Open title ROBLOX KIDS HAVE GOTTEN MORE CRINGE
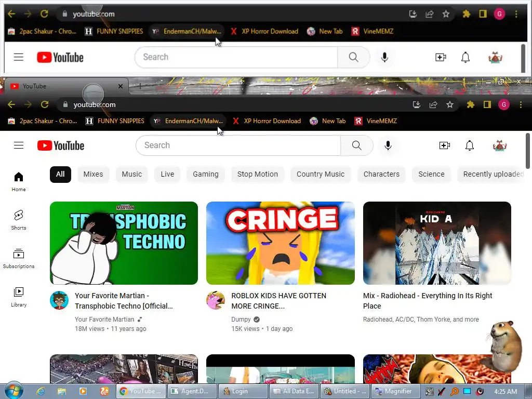The width and height of the screenshot is (532, 399). (278, 301)
